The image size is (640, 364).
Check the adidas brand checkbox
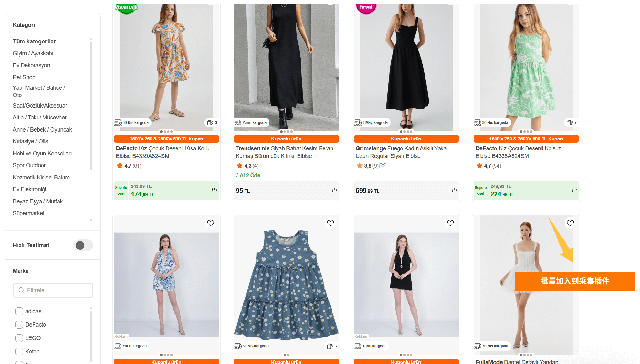(x=19, y=311)
